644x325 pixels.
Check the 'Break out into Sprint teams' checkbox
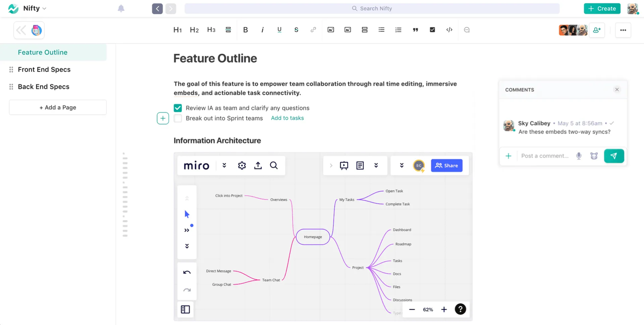[177, 118]
